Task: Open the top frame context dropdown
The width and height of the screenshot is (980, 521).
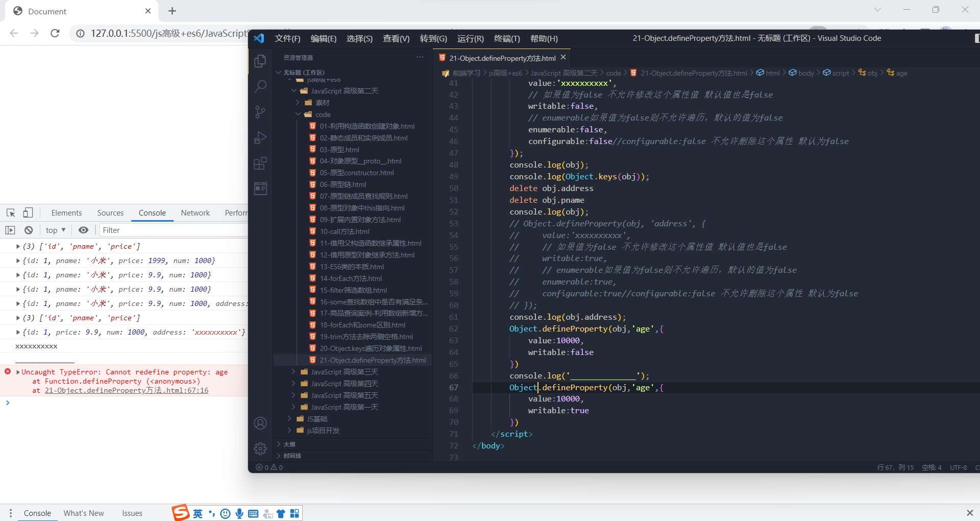Action: click(55, 230)
